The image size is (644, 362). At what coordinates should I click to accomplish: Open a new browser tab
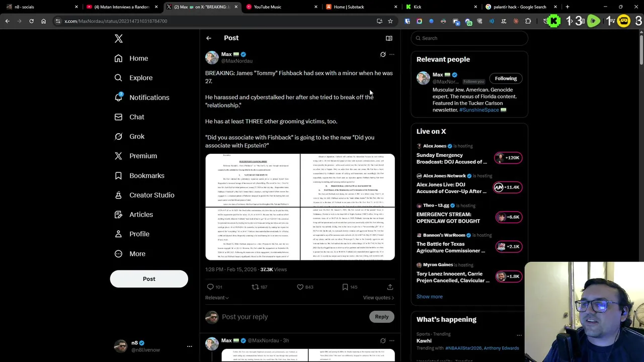point(567,7)
